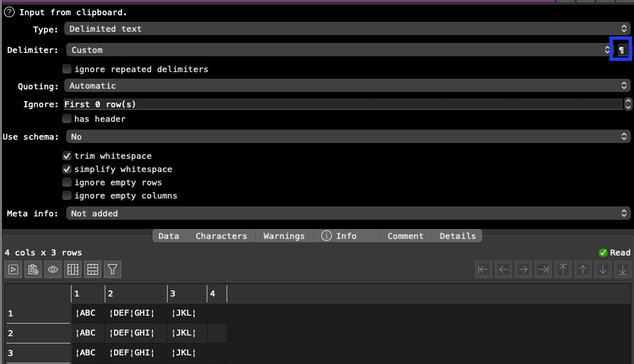Jump to the last row with bottom arrow
This screenshot has width=634, height=364.
point(623,269)
